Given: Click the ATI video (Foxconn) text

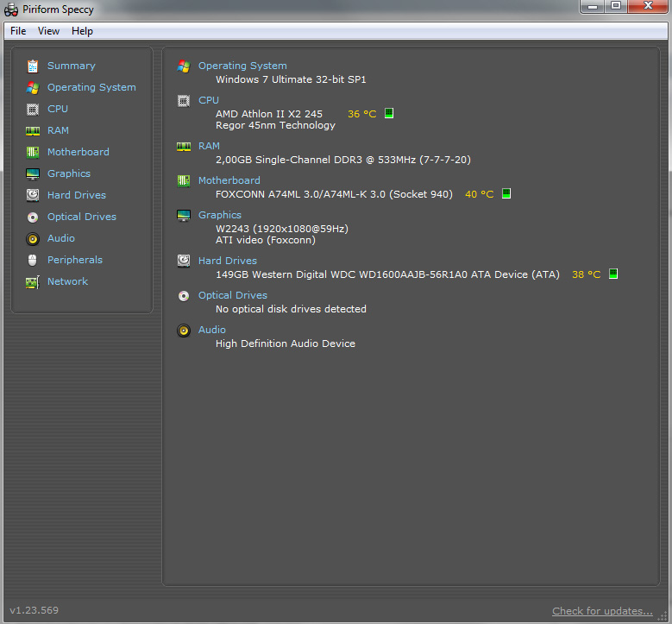Looking at the screenshot, I should tap(266, 240).
